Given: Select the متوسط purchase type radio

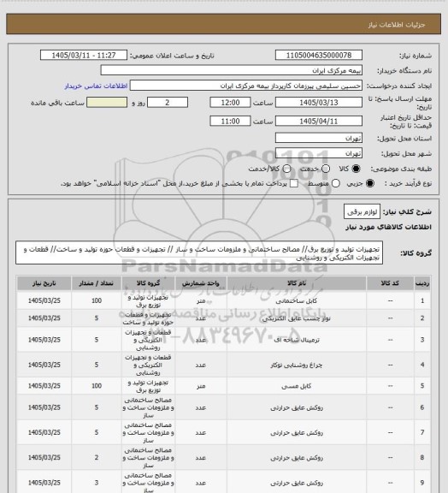Looking at the screenshot, I should (336, 183).
